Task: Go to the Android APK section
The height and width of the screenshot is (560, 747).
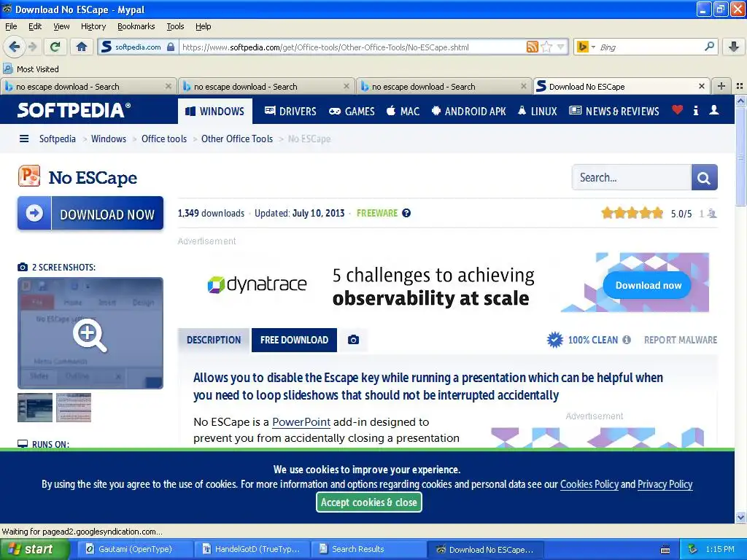Action: 469,111
